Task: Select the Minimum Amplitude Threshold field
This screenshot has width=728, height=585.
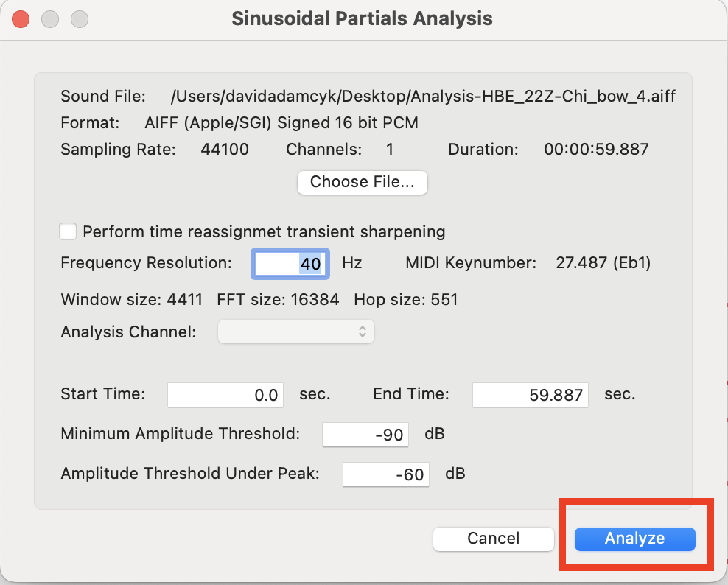Action: [364, 435]
